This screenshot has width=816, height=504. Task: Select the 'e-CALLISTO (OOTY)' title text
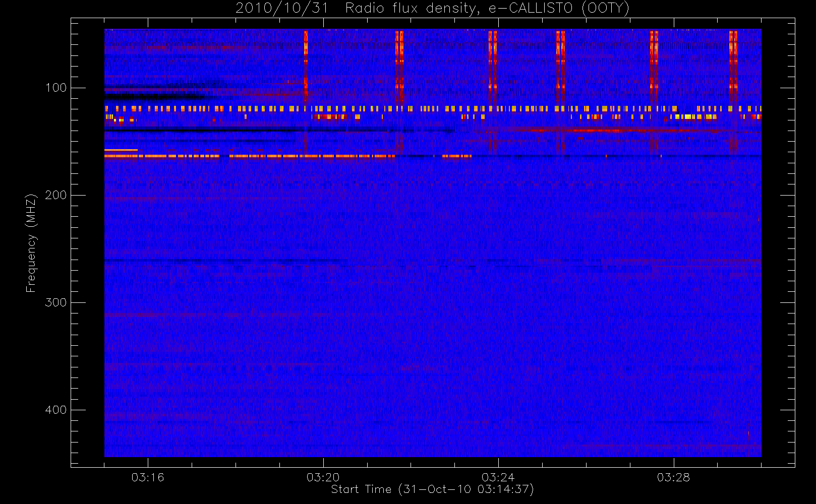click(559, 9)
